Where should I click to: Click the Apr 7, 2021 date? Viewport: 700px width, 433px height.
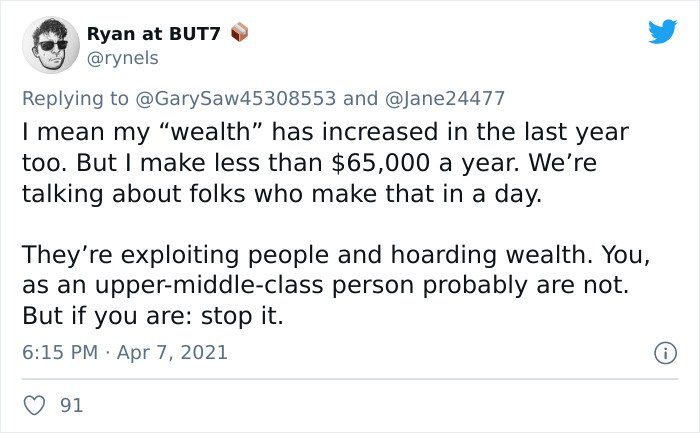coord(172,352)
